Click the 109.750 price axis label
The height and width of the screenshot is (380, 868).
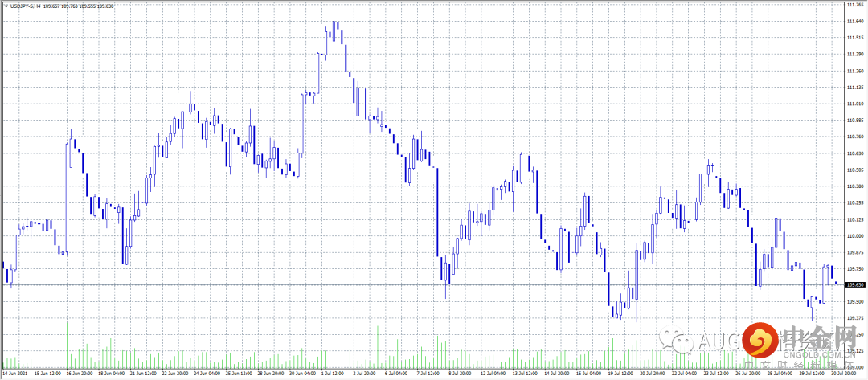tap(855, 269)
